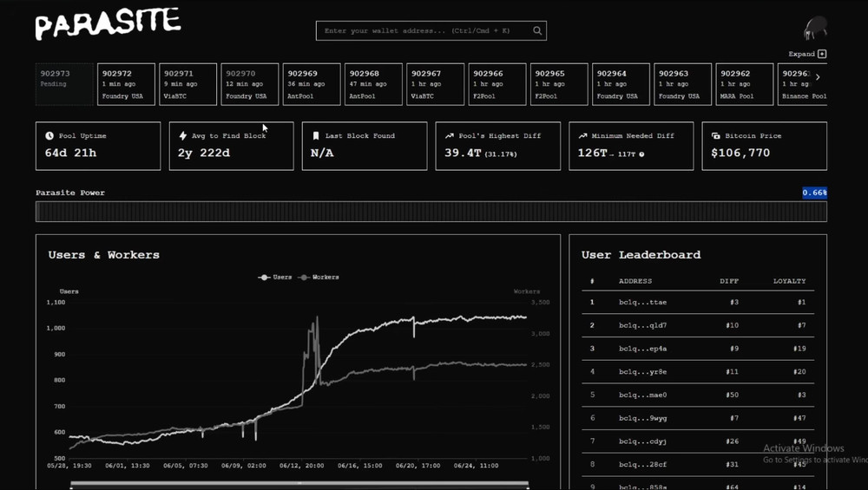Open block 902972 card

pos(126,84)
